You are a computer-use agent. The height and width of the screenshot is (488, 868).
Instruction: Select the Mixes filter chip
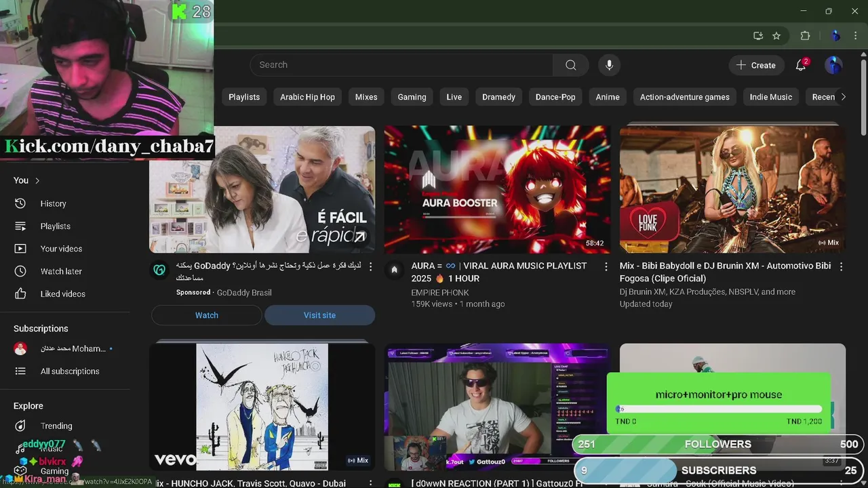366,97
